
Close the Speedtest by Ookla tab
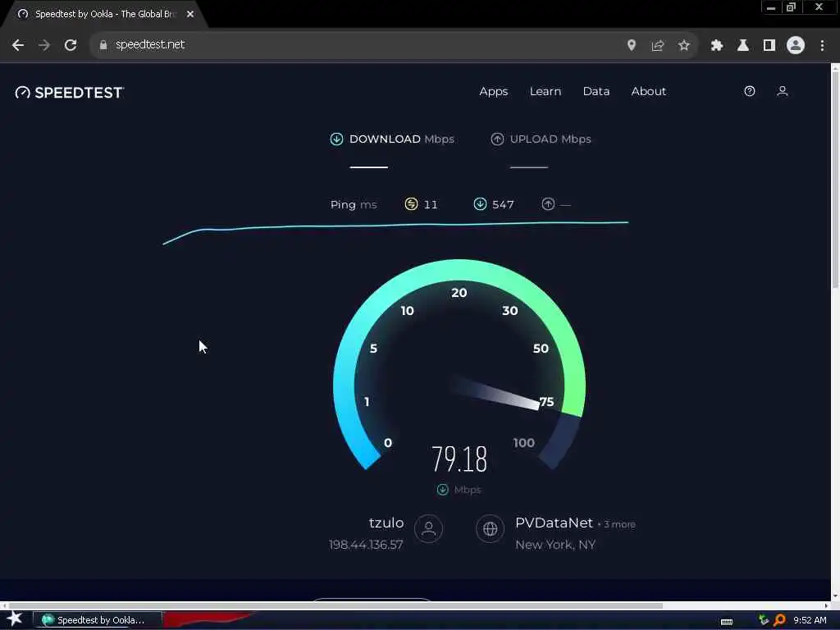pyautogui.click(x=190, y=14)
